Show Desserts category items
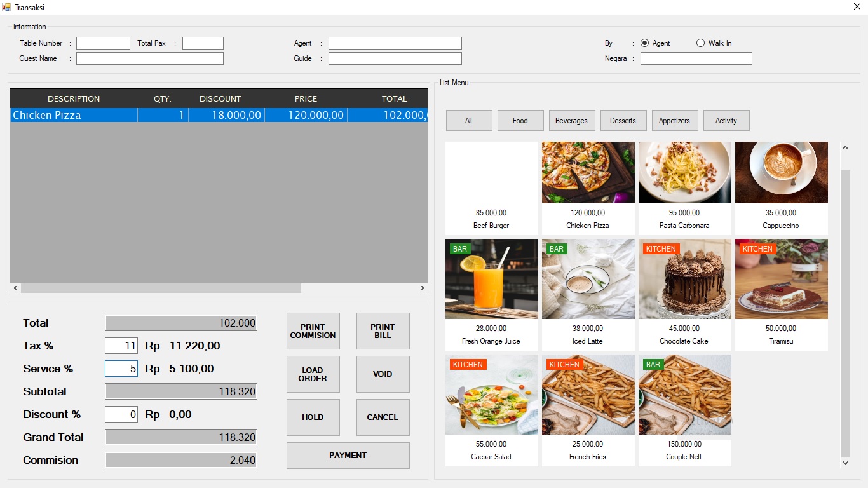Viewport: 868px width, 488px height. coord(623,121)
